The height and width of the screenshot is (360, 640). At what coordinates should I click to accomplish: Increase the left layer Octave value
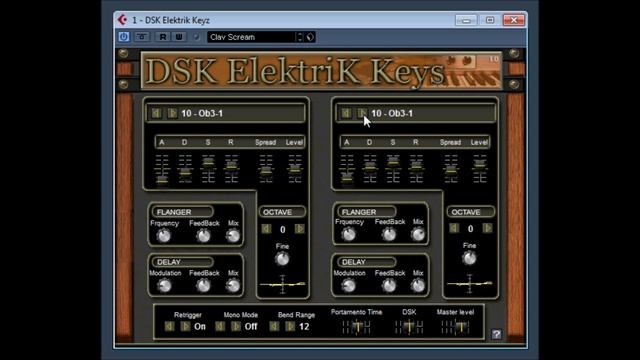[x=299, y=229]
